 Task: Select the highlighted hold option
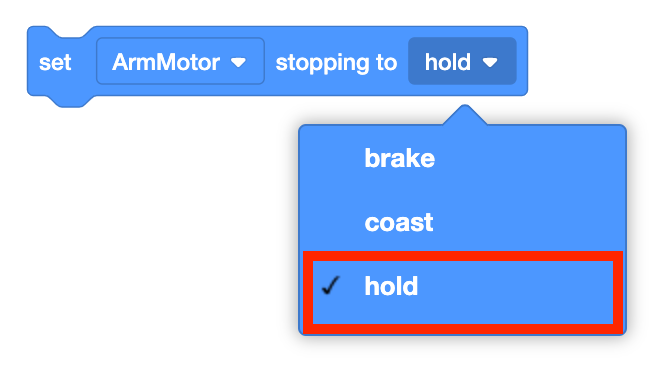point(463,293)
